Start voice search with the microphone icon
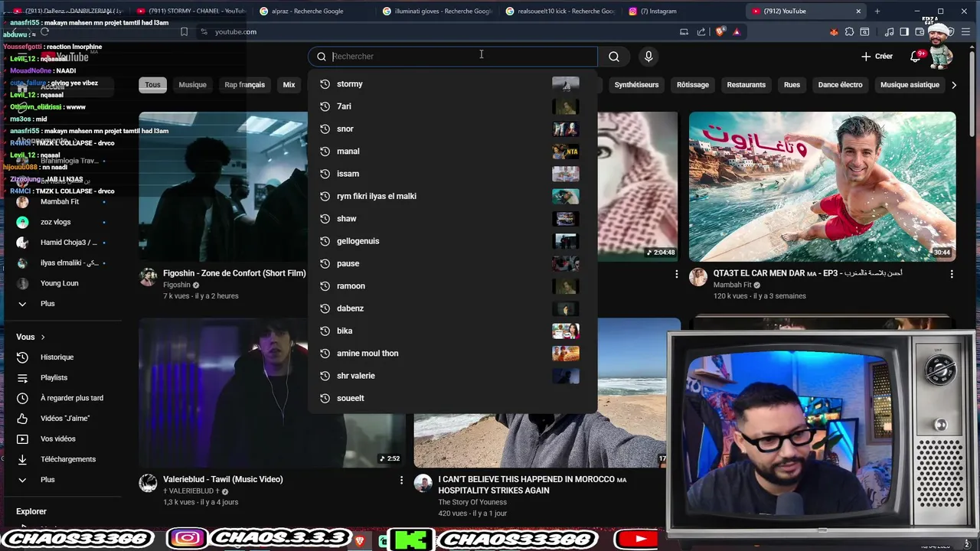The height and width of the screenshot is (551, 980). point(648,56)
